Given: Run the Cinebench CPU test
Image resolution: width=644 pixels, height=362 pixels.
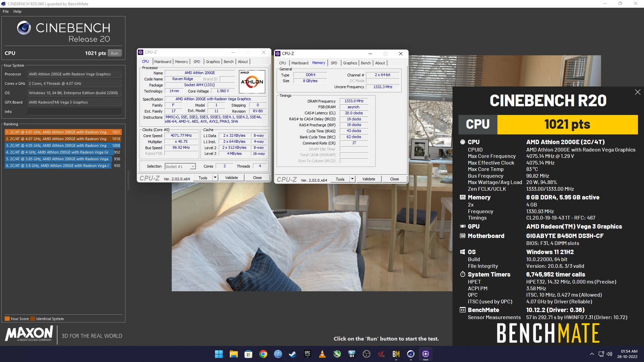Looking at the screenshot, I should [115, 53].
